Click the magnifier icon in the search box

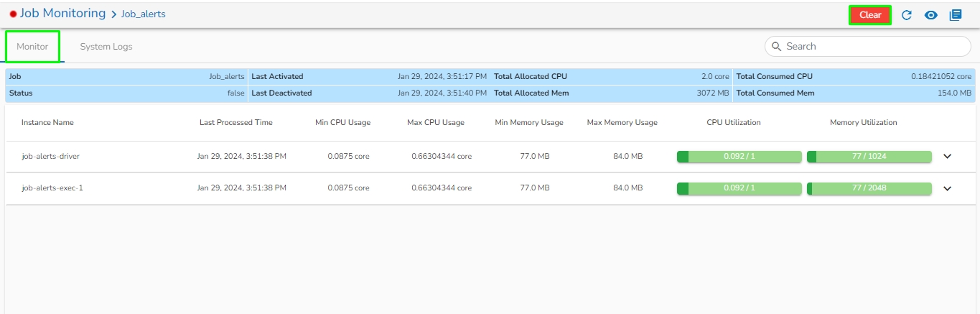point(776,46)
